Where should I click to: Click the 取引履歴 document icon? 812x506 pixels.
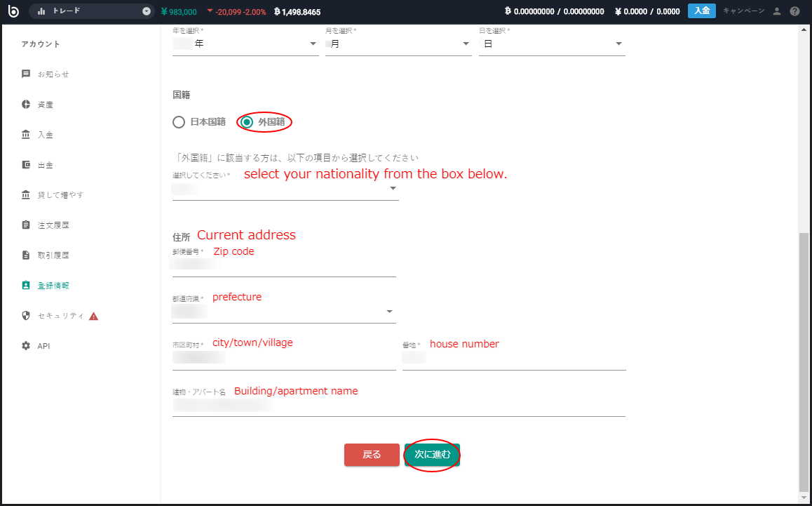(26, 255)
